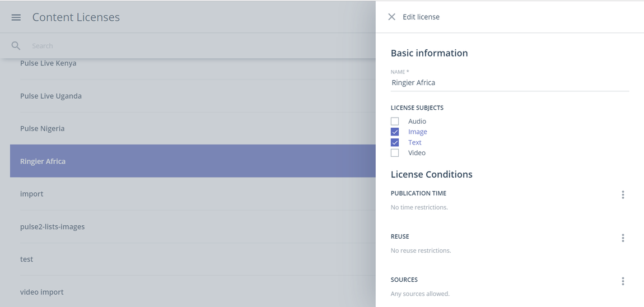644x307 pixels.
Task: Close the Edit license panel
Action: [391, 17]
